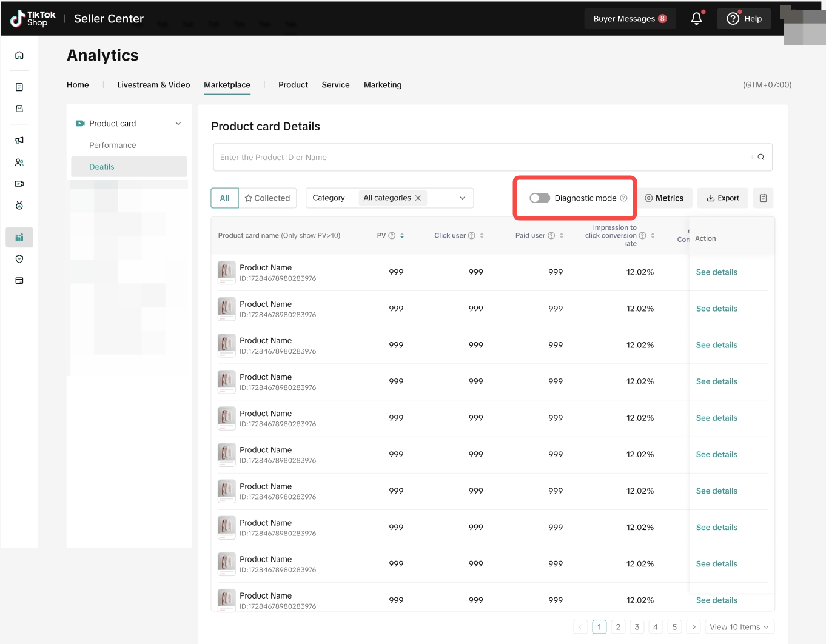Click the Export button
Viewport: 826px width, 644px height.
722,198
